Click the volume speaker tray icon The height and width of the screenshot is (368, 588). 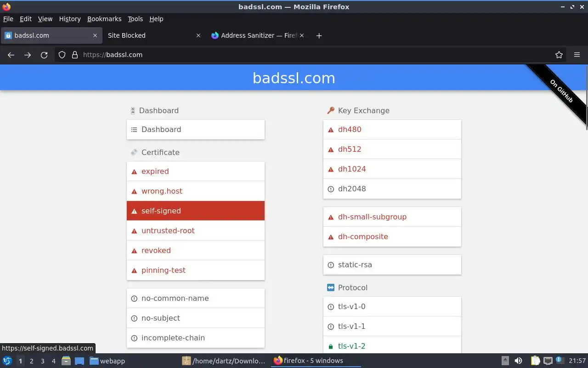[x=518, y=361]
